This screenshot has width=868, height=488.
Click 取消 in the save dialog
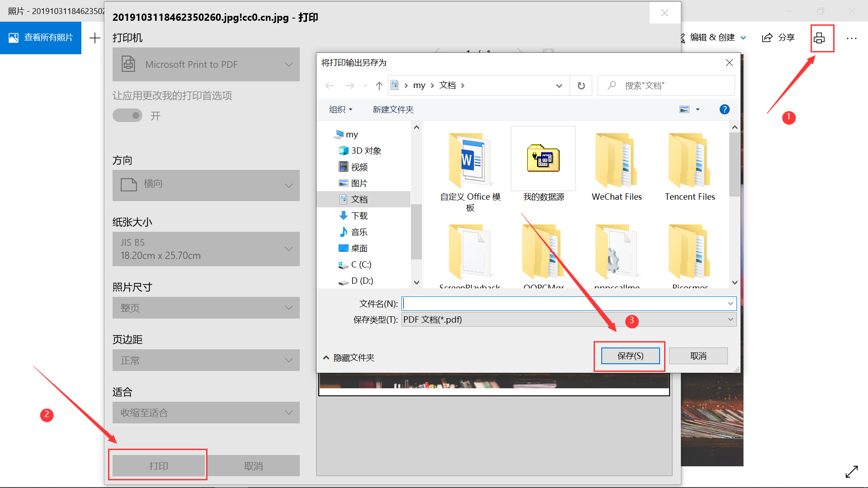click(x=698, y=356)
